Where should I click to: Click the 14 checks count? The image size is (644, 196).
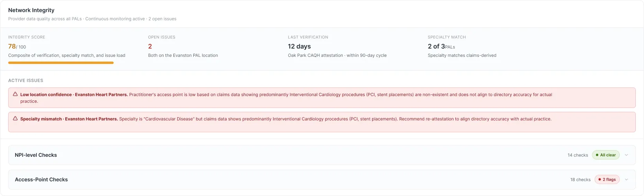(x=578, y=155)
